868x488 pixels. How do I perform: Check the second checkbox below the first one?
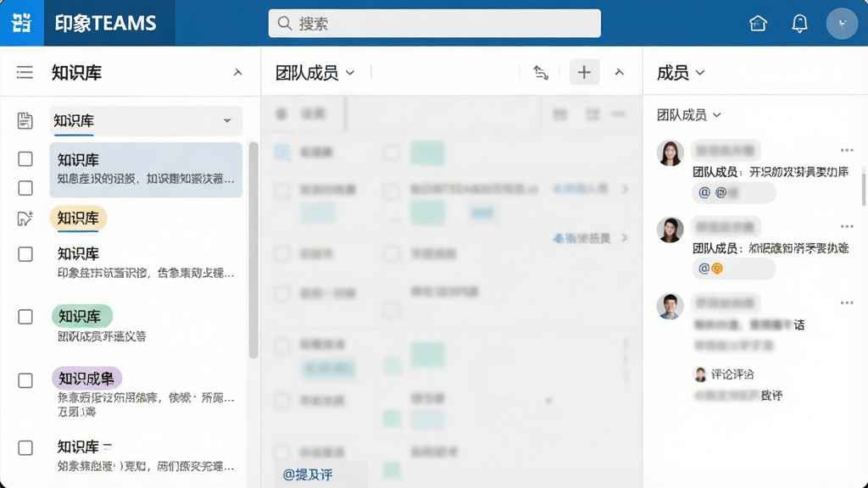[x=25, y=188]
